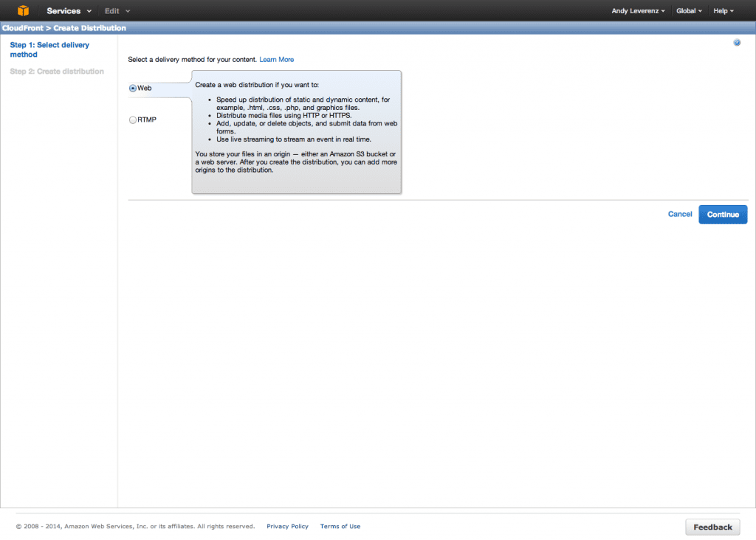
Task: Click the AWS home logo icon
Action: [x=24, y=10]
